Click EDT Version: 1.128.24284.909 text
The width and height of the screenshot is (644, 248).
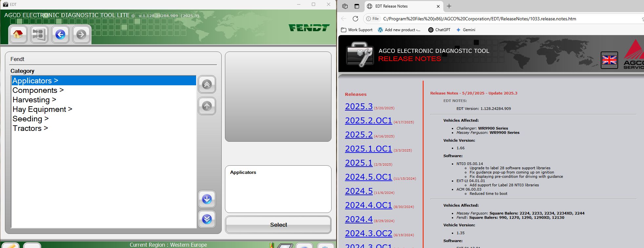tap(484, 109)
